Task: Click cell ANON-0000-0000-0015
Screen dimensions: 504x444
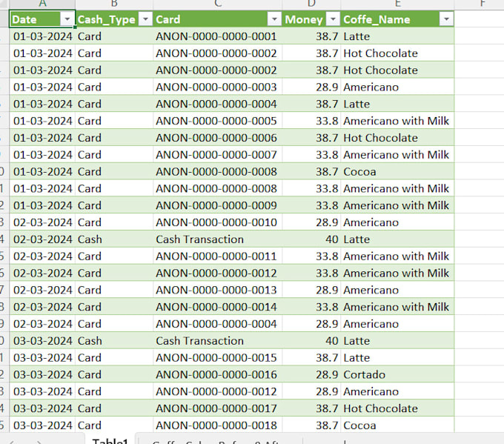Action: (x=218, y=358)
